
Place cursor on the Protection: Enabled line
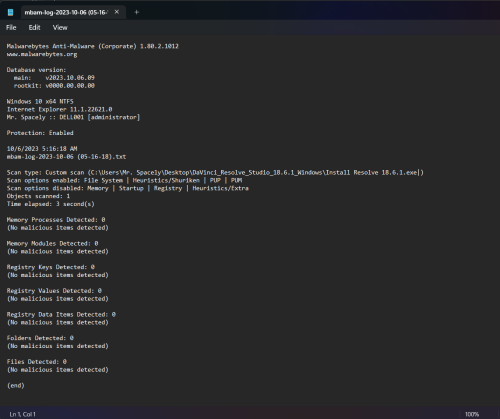coord(40,133)
